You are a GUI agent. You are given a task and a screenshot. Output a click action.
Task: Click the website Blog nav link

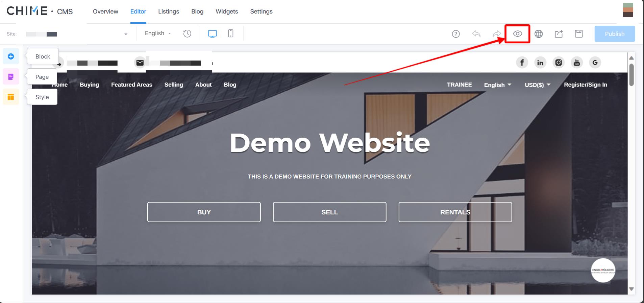[x=230, y=85]
